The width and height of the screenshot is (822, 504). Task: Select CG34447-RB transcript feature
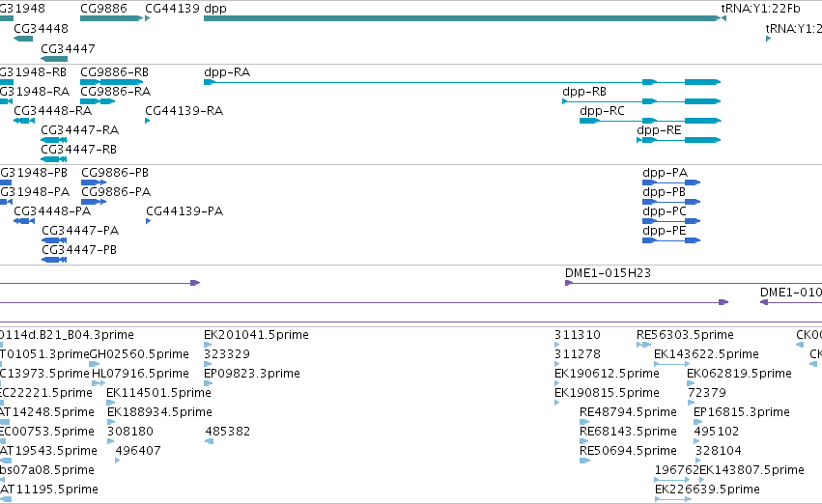click(54, 159)
